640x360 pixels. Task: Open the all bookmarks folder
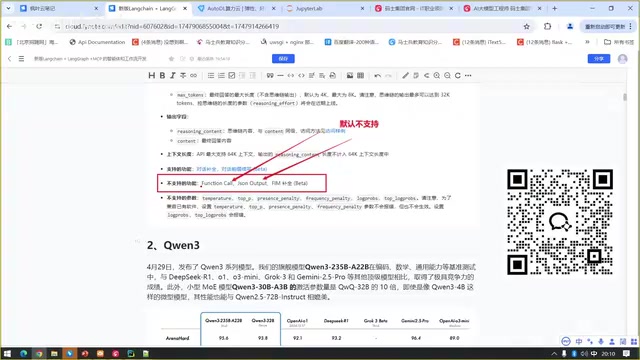[x=619, y=42]
